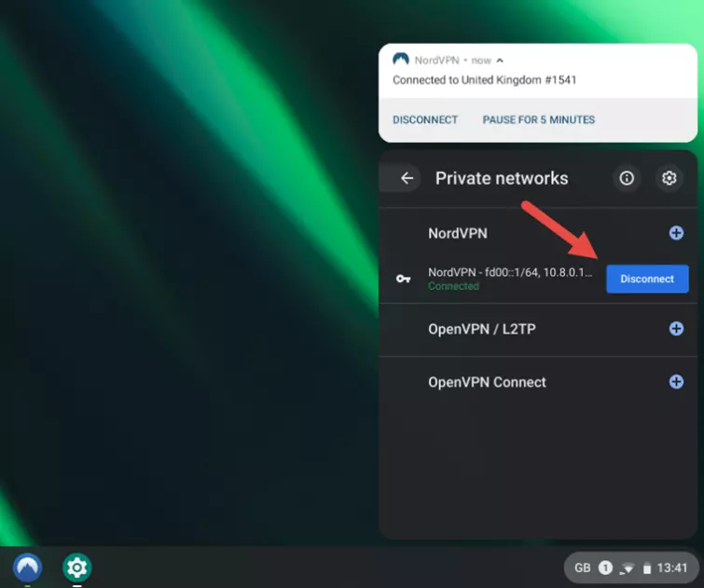Viewport: 704px width, 588px height.
Task: Open the Settings app from the shelf
Action: click(76, 567)
